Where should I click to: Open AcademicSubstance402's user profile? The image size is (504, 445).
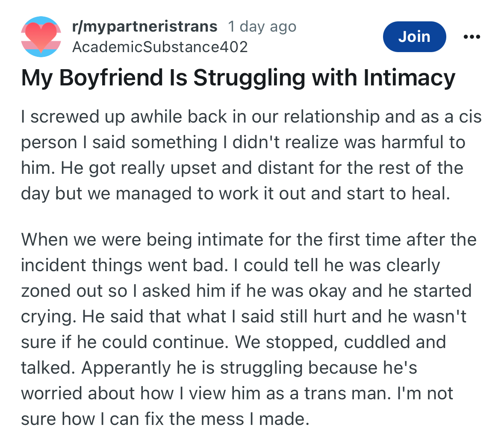tap(160, 47)
